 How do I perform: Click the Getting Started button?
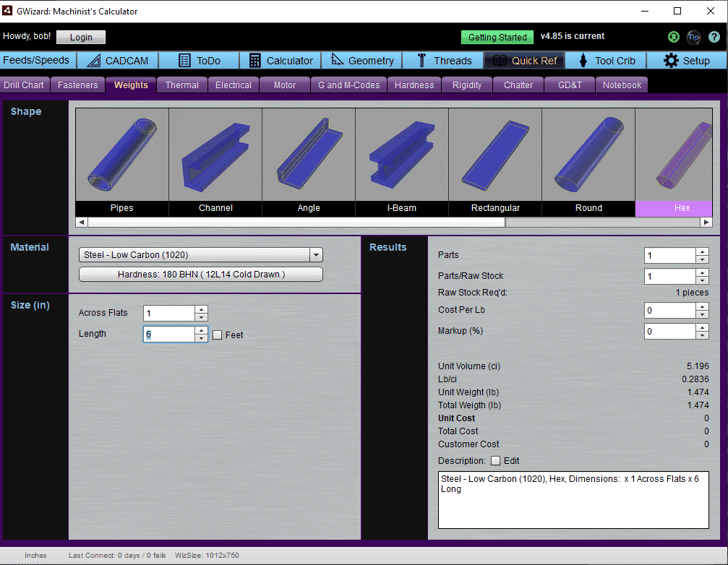pyautogui.click(x=497, y=37)
